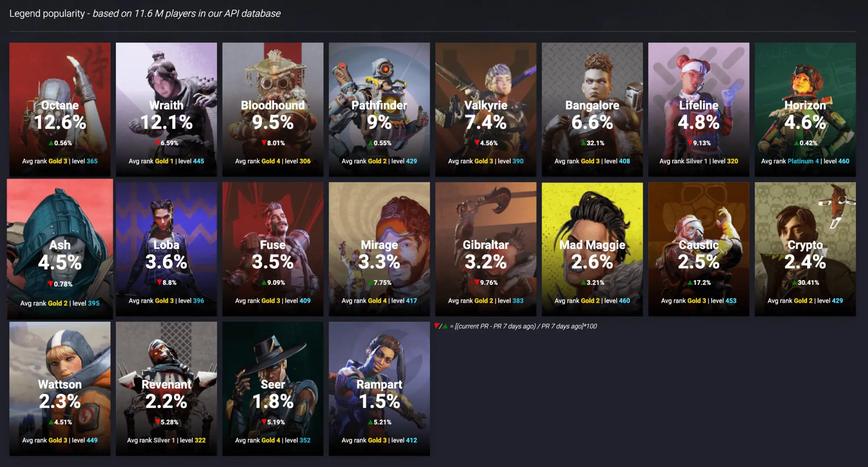
Task: Select the Wraith legend card
Action: (x=166, y=109)
